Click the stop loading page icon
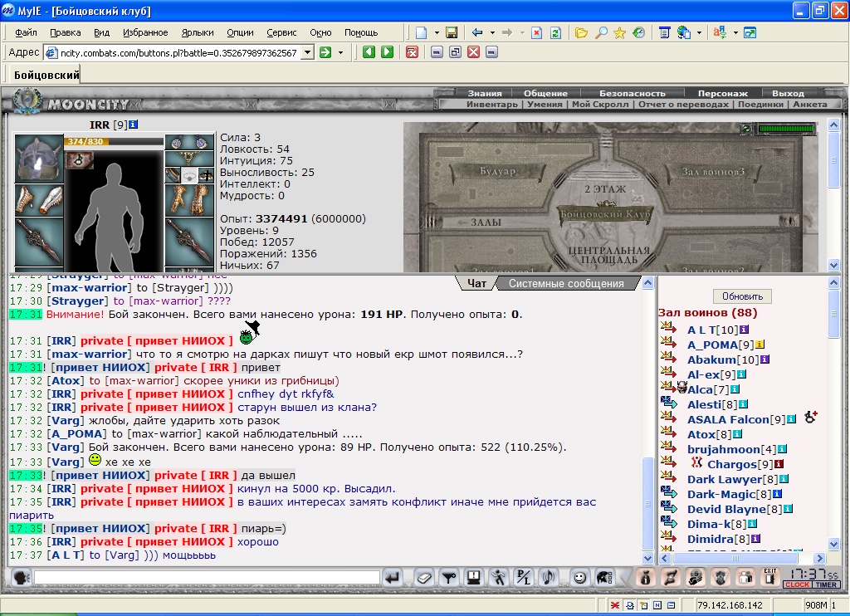This screenshot has height=616, width=850. pos(537,32)
